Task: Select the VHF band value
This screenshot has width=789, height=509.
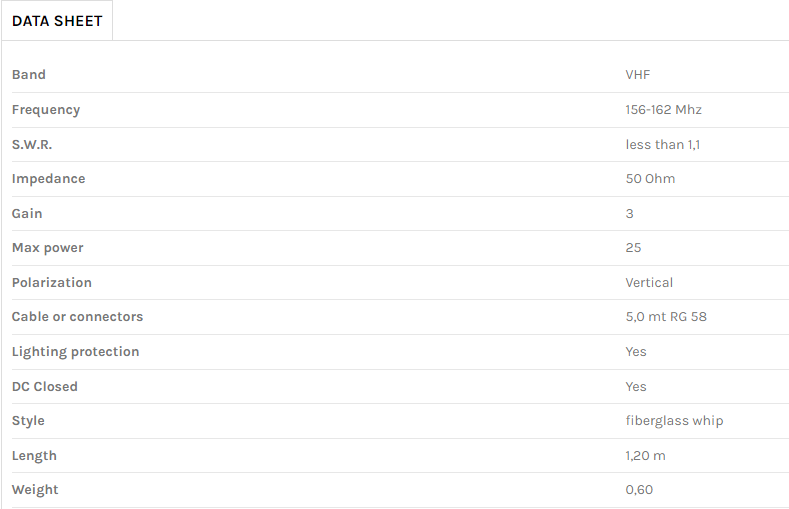Action: tap(638, 75)
